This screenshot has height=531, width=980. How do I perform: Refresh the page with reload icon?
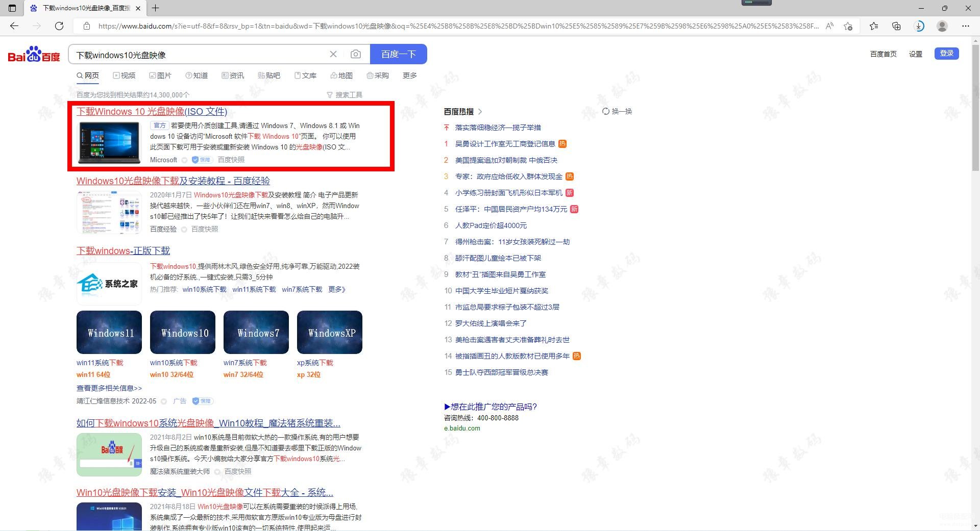(x=59, y=26)
